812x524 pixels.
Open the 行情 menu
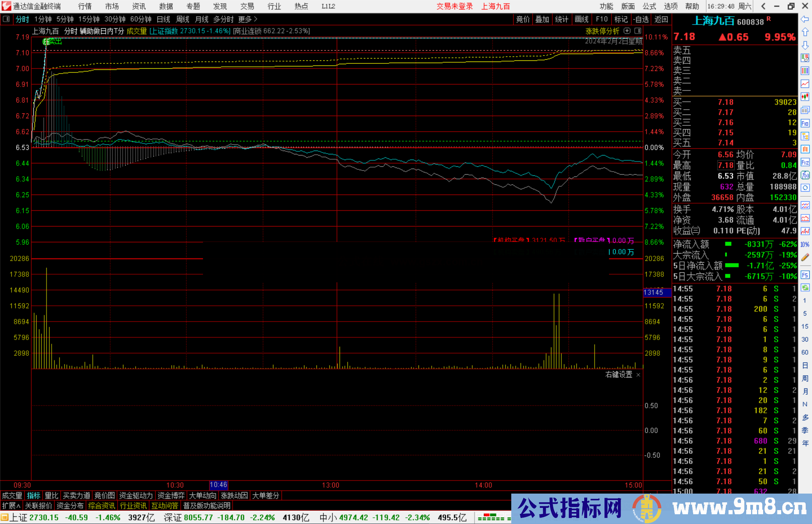tap(85, 6)
